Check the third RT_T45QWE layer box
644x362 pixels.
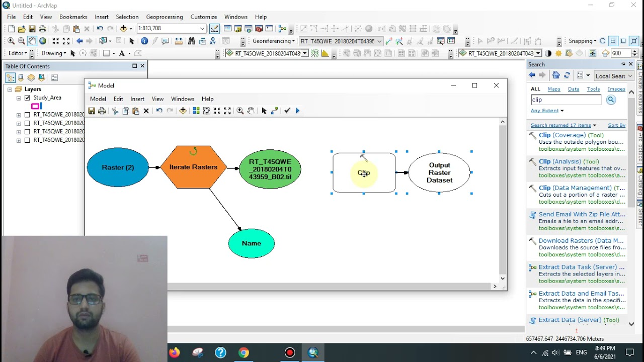[x=27, y=132]
